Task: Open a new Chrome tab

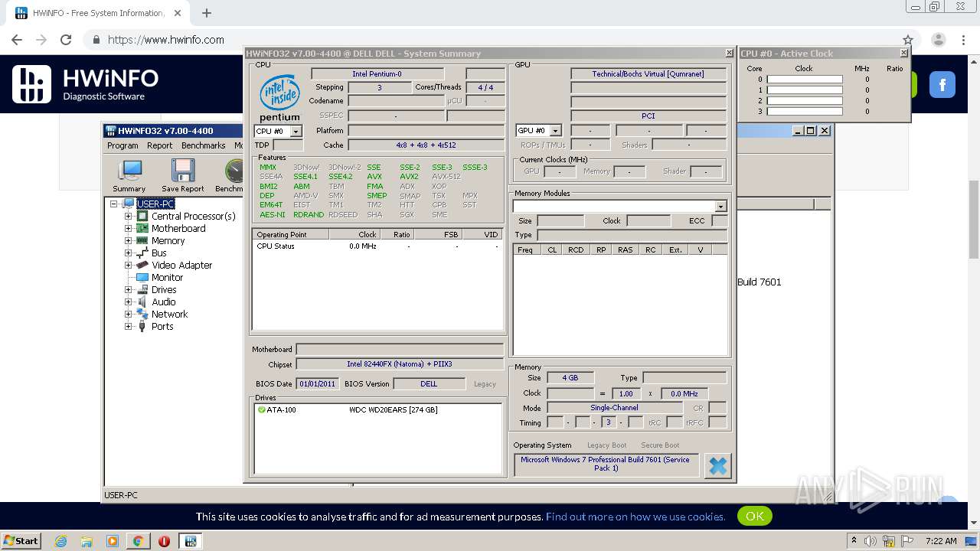Action: point(206,13)
